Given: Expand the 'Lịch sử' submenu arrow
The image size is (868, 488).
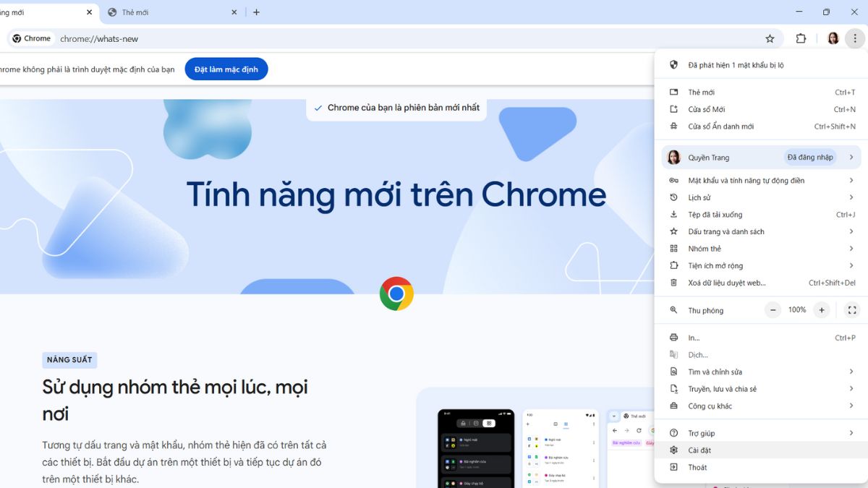Looking at the screenshot, I should click(851, 197).
